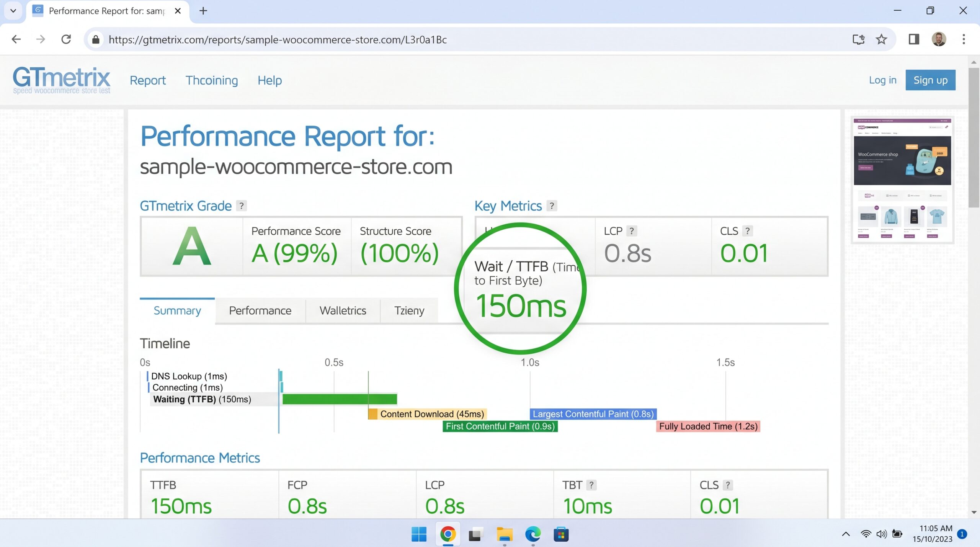Open a new browser tab
The width and height of the screenshot is (980, 547).
click(203, 11)
